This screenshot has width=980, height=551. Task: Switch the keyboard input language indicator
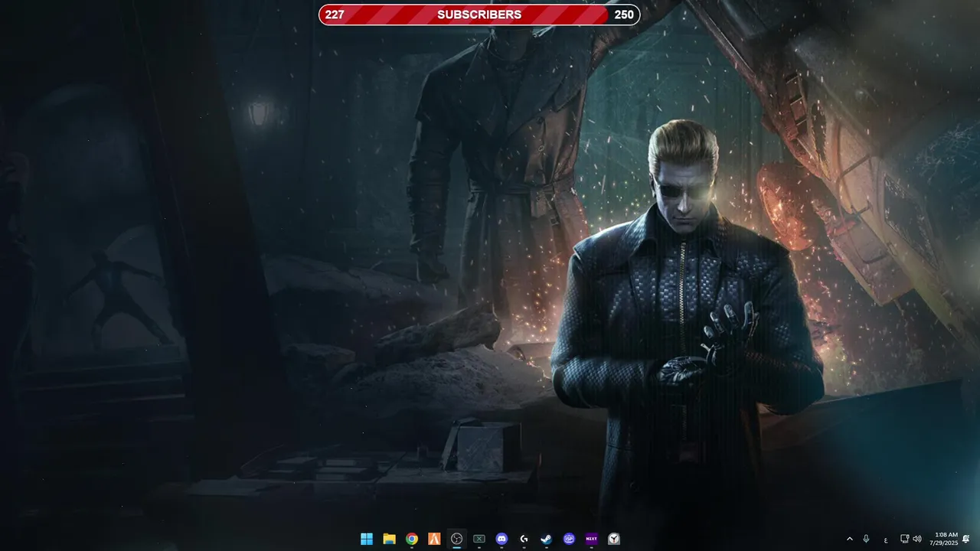886,540
